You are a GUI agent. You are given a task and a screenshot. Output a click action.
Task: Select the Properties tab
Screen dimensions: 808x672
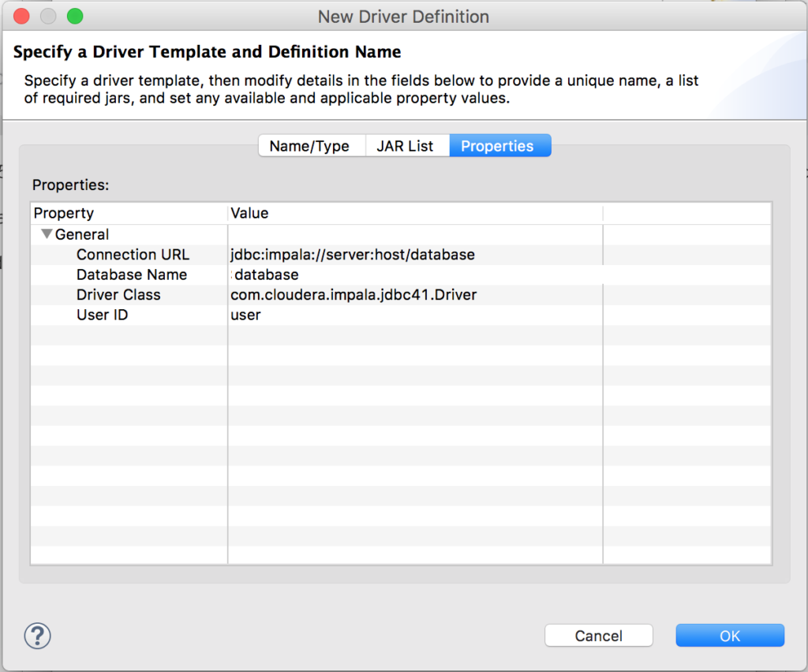click(497, 146)
